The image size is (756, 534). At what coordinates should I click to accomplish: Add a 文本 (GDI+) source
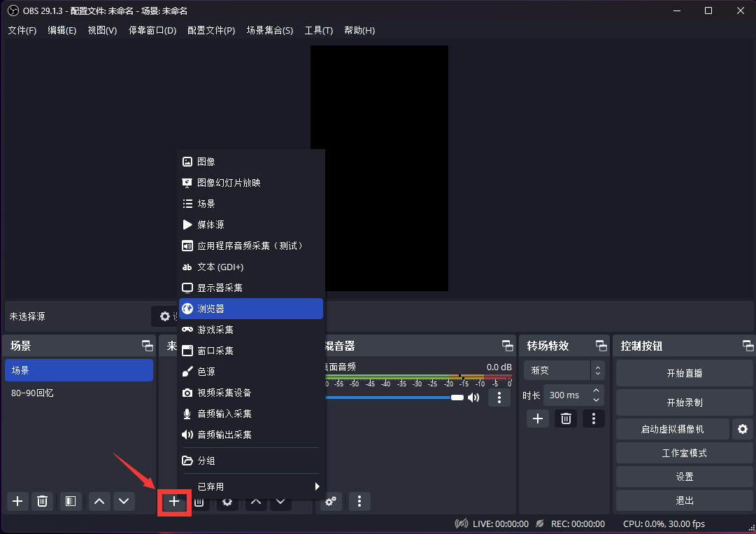pos(251,267)
